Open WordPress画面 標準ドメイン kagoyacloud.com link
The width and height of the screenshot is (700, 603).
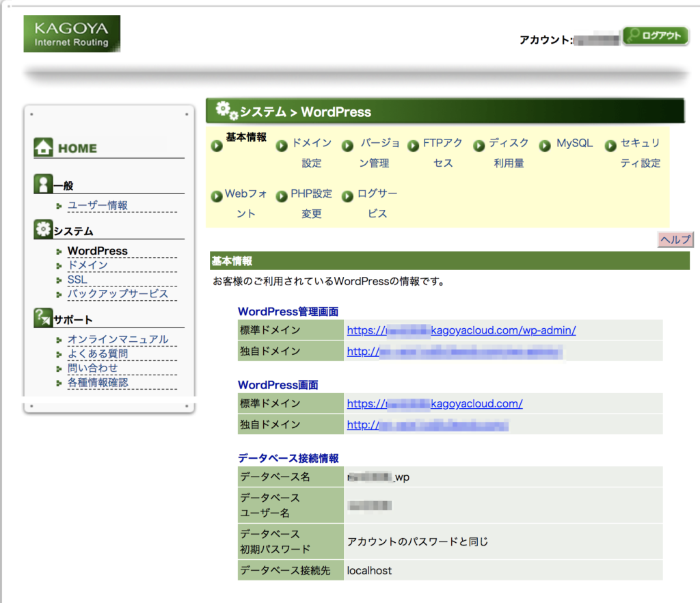(x=435, y=403)
